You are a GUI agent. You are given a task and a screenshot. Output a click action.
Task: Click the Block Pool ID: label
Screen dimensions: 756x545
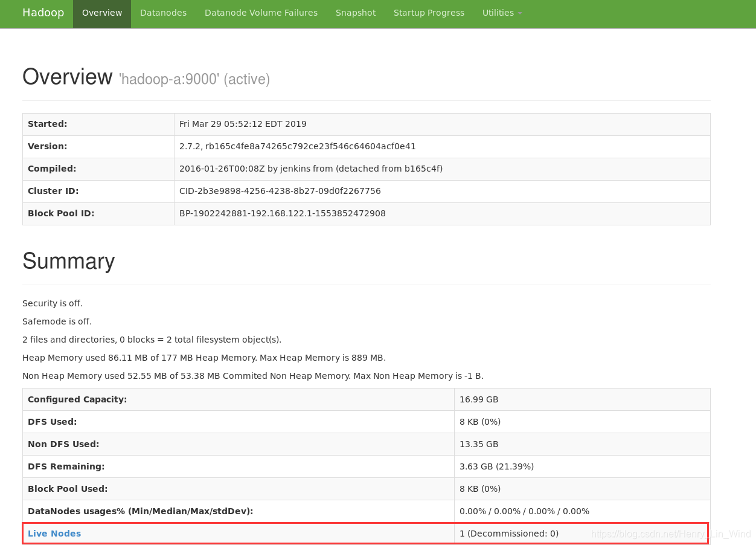coord(61,213)
